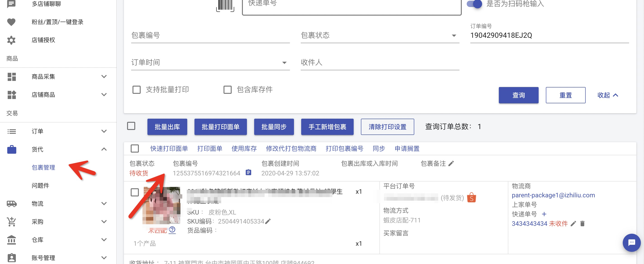
Task: Click question mark help icon under product
Action: [172, 229]
